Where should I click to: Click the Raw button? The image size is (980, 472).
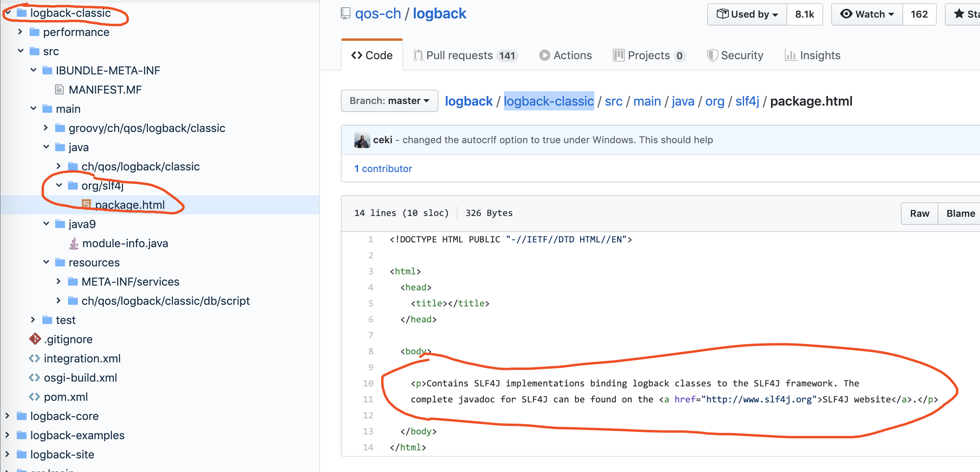point(920,213)
